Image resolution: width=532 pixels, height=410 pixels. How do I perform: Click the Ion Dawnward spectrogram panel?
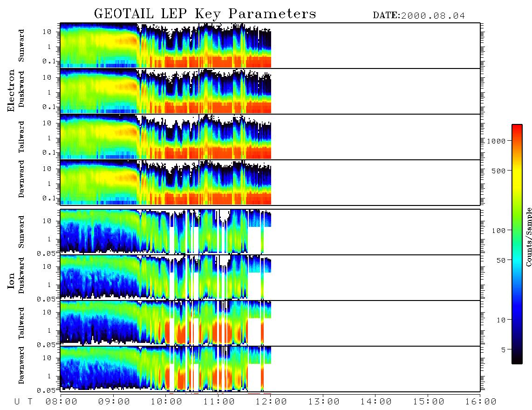tap(270, 369)
